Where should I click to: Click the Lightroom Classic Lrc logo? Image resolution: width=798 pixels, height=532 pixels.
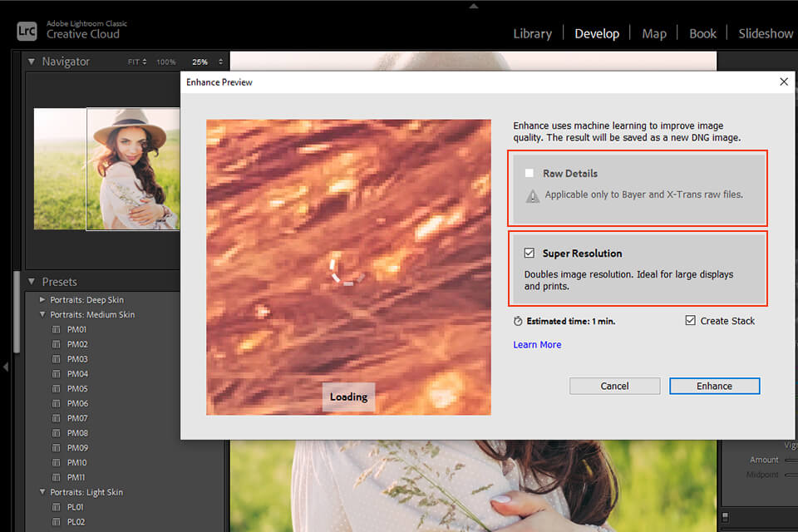coord(27,31)
